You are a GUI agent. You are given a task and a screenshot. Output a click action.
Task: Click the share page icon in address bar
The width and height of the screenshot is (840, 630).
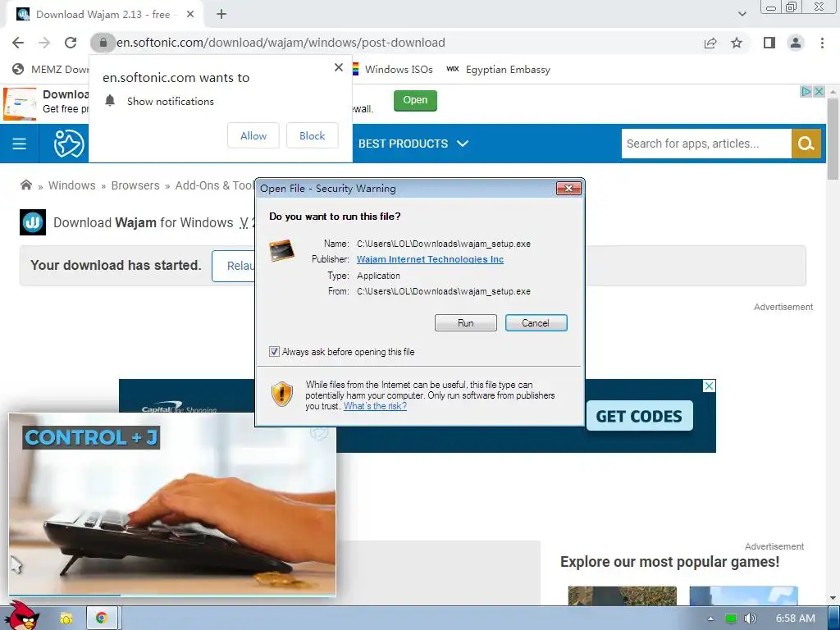tap(710, 43)
